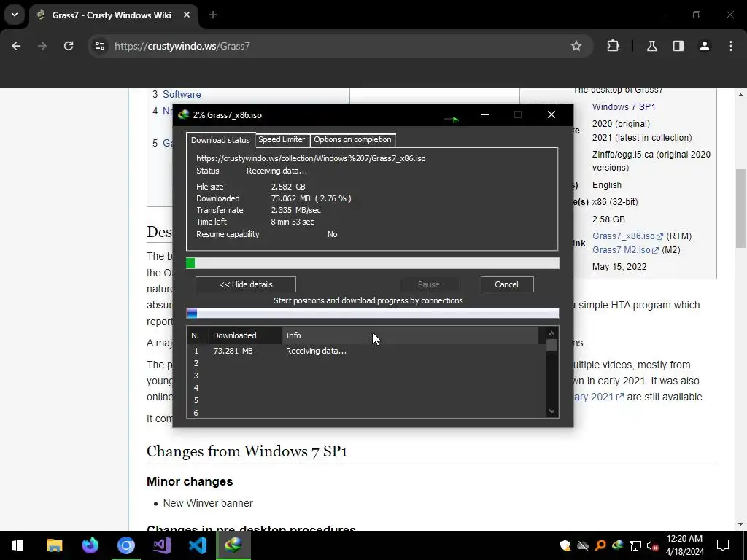Switch to Chromium browser on taskbar

[126, 545]
